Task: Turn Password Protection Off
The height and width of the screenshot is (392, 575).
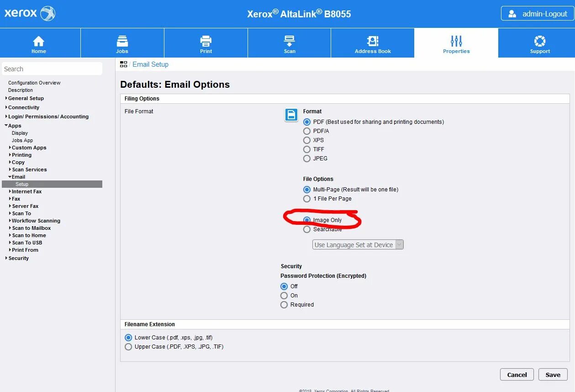Action: pos(284,286)
